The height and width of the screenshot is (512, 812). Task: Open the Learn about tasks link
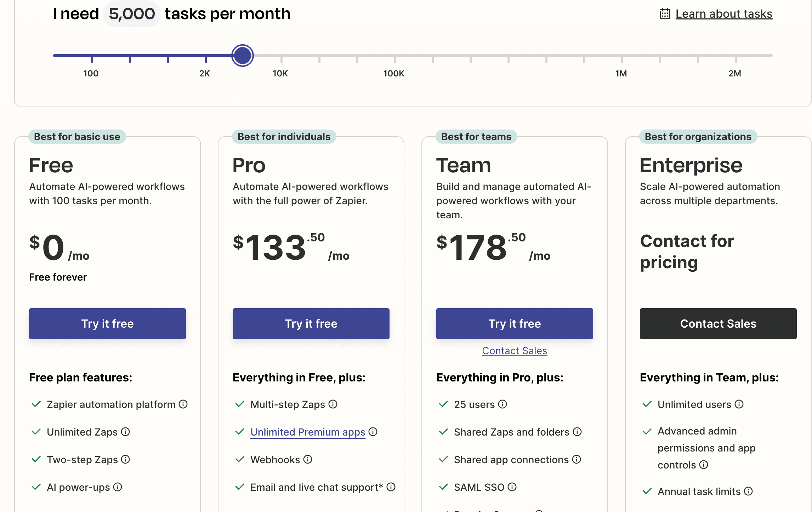point(724,14)
